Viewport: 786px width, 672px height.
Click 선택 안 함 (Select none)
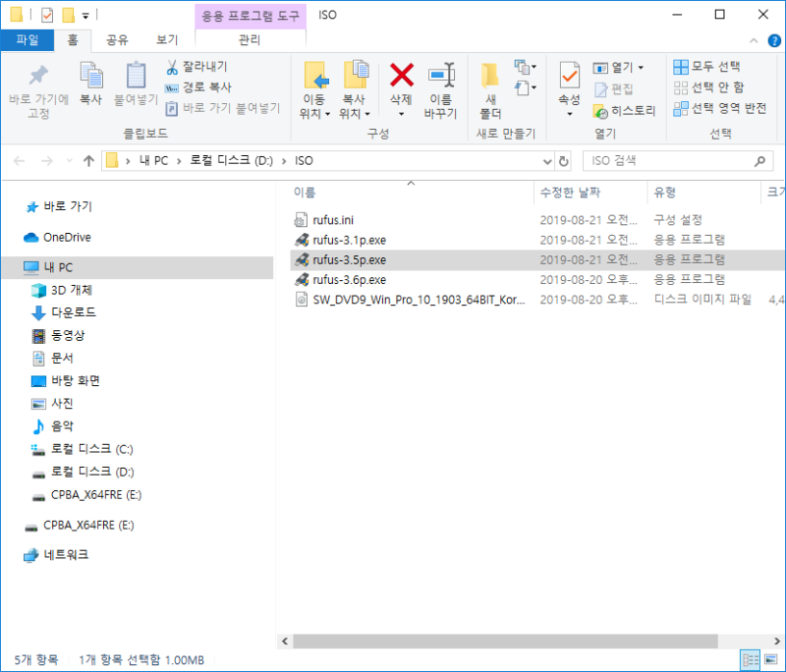tap(708, 87)
